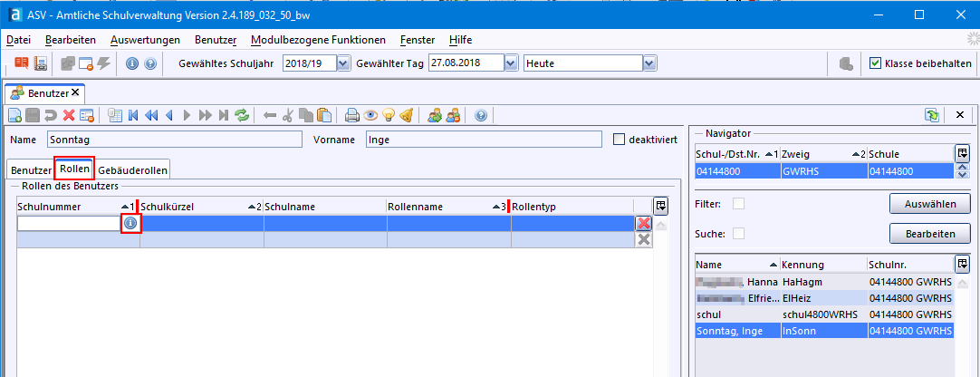Viewport: 980px width, 377px height.
Task: Toggle the Filter checkbox in Navigator
Action: click(x=738, y=204)
